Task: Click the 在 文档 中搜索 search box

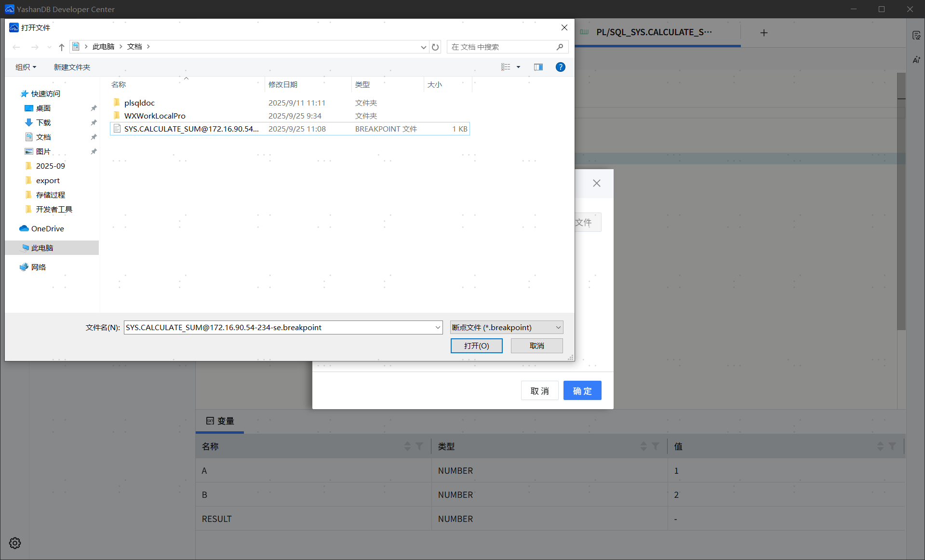Action: [501, 47]
